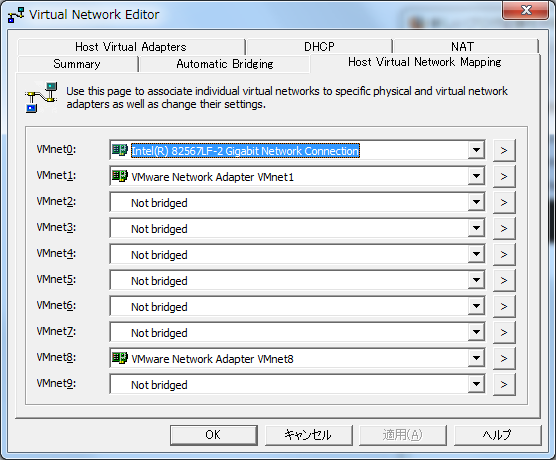Viewport: 556px width, 460px height.
Task: Click the Virtual Network Editor title icon
Action: tap(16, 15)
